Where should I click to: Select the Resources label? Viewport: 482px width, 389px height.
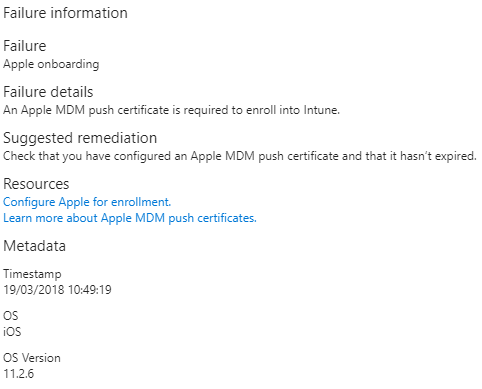click(36, 184)
